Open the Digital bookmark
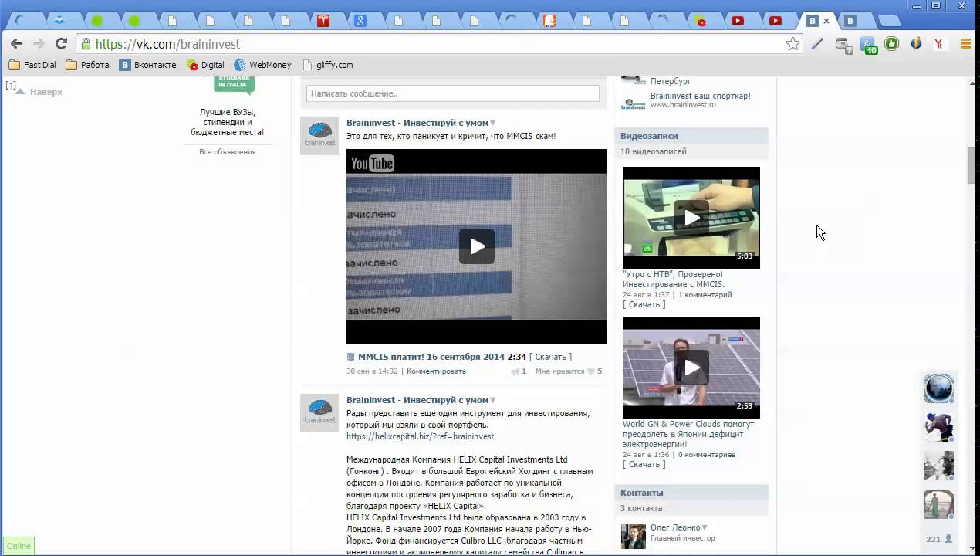Screen dimensions: 980x556 (205, 65)
